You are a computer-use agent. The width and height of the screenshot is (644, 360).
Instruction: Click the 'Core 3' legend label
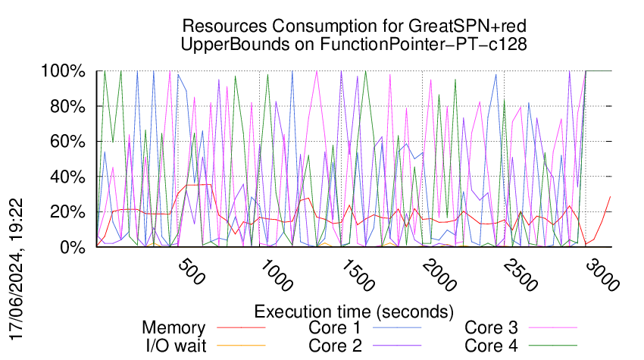pos(491,327)
